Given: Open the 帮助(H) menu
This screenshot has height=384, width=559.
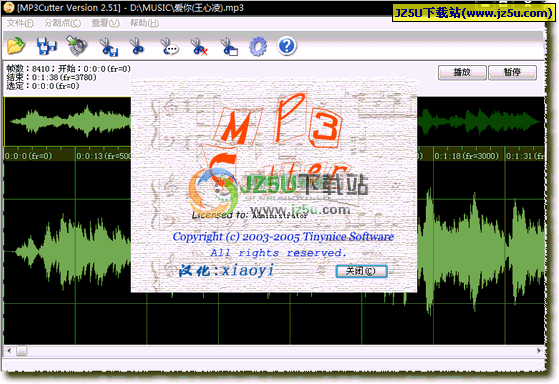Looking at the screenshot, I should coord(144,23).
